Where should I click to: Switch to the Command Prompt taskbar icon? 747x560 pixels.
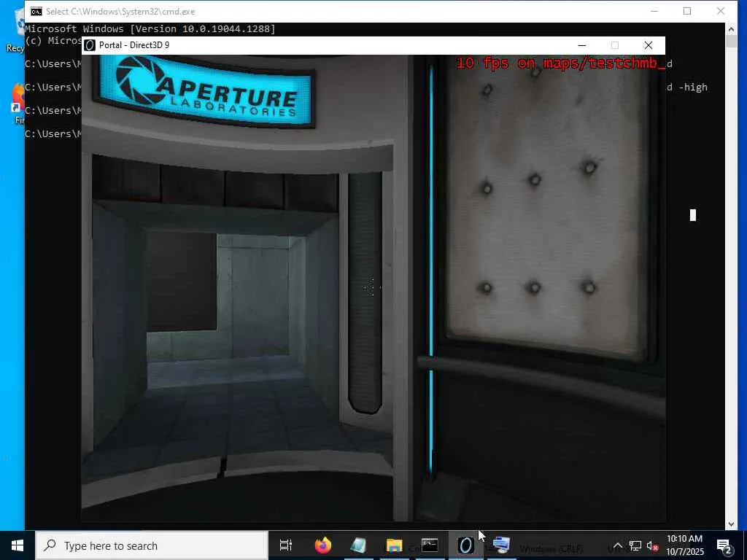click(x=430, y=545)
